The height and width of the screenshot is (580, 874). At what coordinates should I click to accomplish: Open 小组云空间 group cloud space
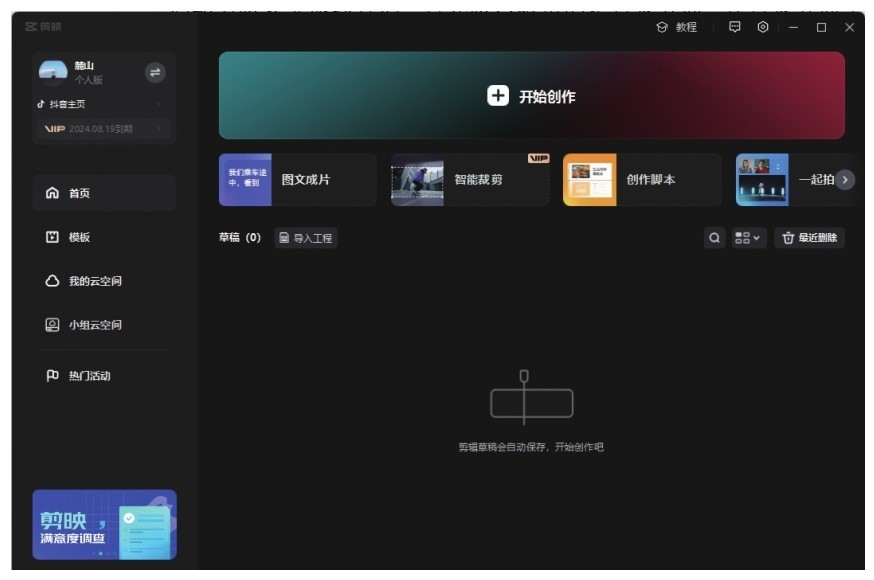tap(104, 325)
